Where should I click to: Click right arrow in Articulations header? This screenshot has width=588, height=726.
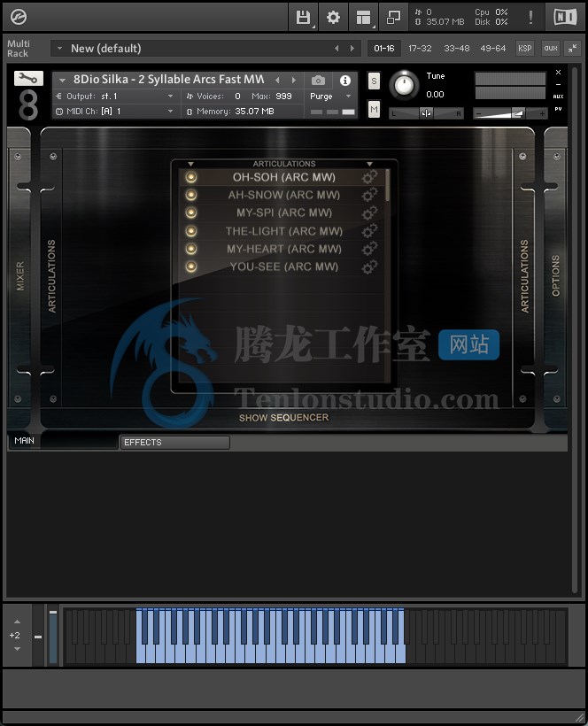coord(369,164)
